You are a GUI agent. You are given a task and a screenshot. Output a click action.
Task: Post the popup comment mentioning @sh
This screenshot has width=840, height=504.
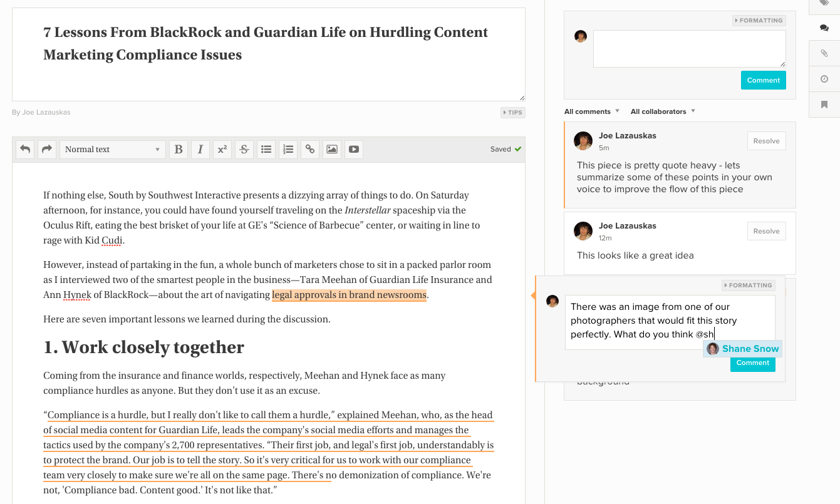click(x=752, y=363)
